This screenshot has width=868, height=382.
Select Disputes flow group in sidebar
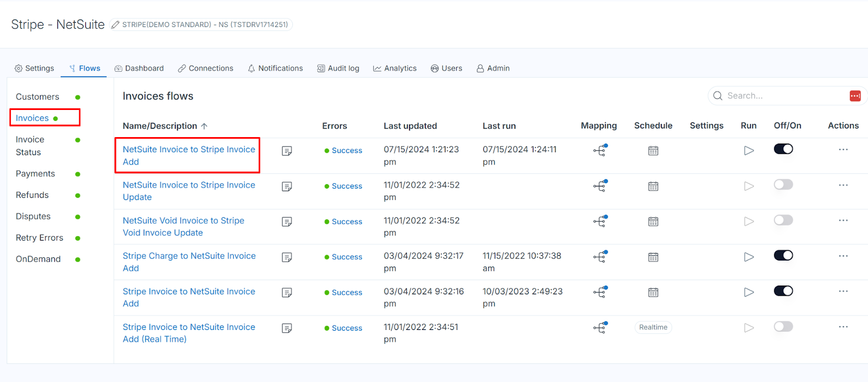pos(33,217)
